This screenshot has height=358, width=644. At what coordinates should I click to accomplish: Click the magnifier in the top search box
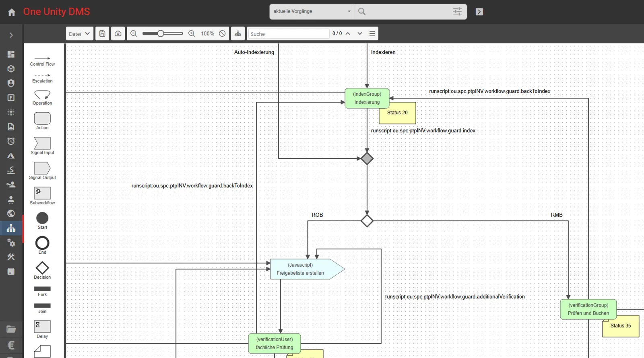[x=362, y=12]
